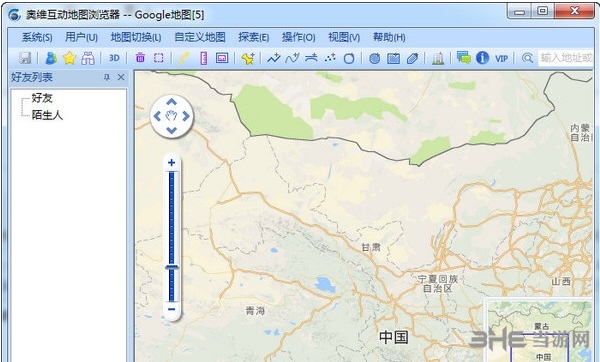Click the blue tag label tool

point(412,58)
